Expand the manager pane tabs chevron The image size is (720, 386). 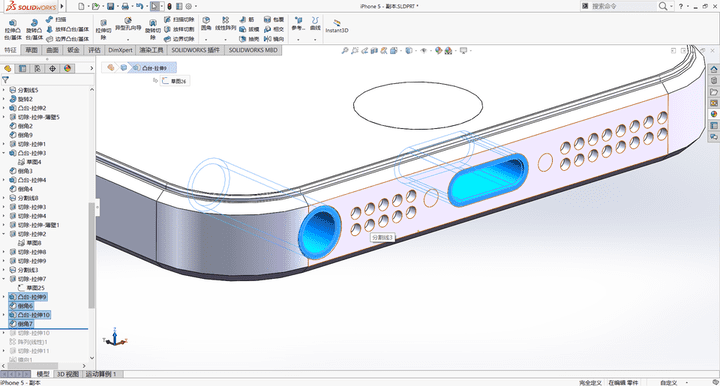pyautogui.click(x=91, y=68)
